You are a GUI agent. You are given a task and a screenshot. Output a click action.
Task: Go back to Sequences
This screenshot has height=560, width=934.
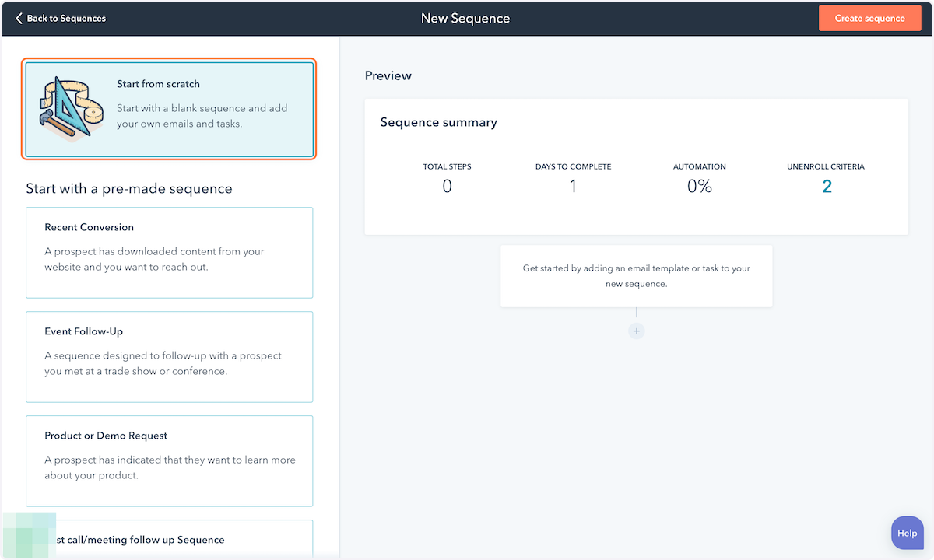click(x=61, y=18)
